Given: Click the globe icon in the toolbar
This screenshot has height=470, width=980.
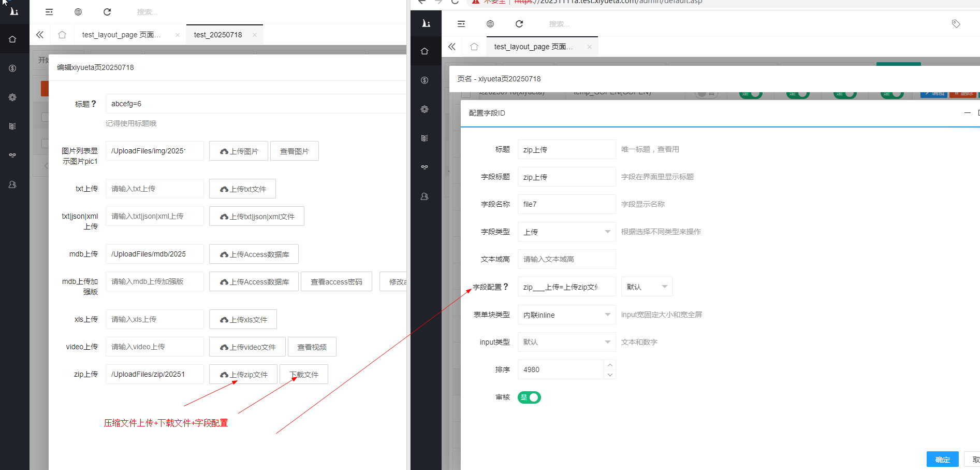Looking at the screenshot, I should point(490,24).
